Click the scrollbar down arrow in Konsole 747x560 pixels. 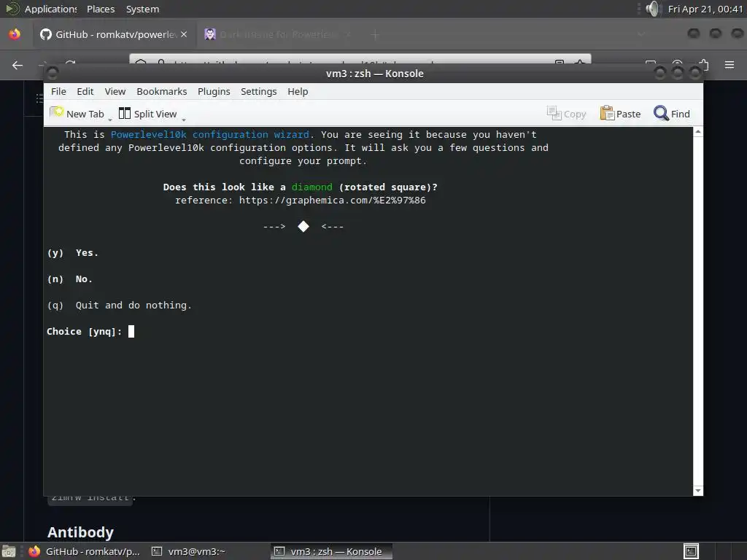coord(698,491)
